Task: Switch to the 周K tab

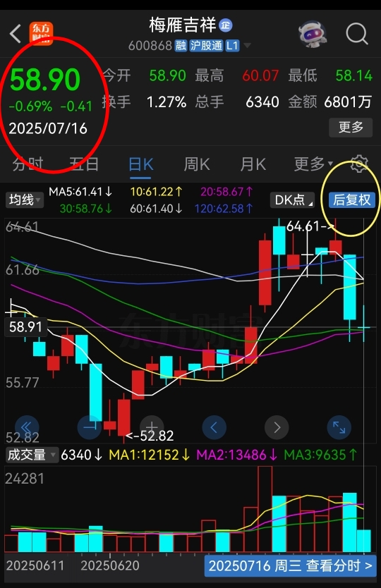Action: coord(197,164)
